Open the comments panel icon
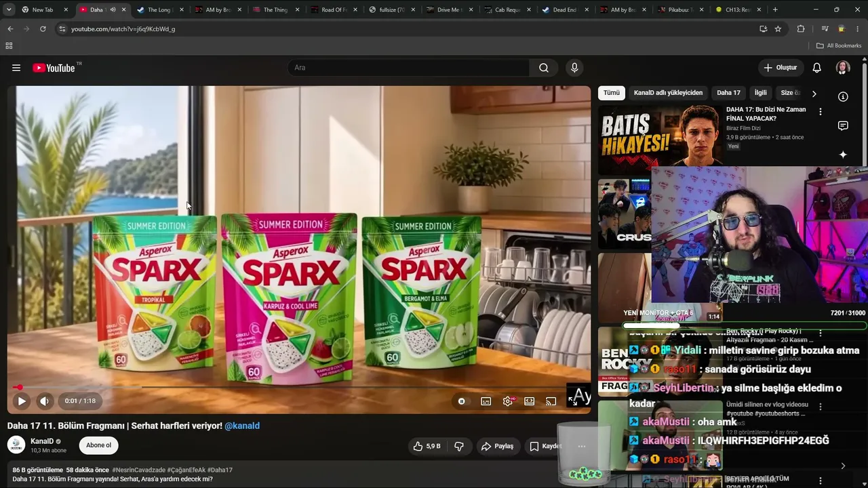This screenshot has height=488, width=868. (843, 125)
